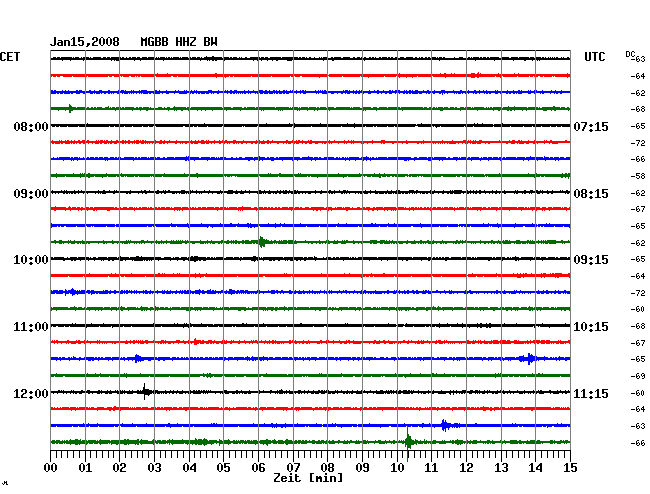The width and height of the screenshot is (650, 494).
Task: Click minute 14 on the time axis
Action: [535, 467]
